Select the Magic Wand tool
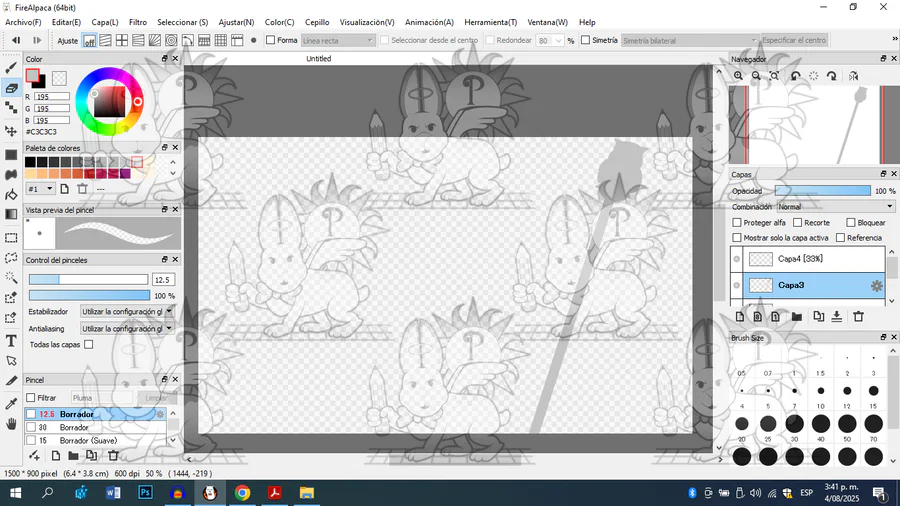Screen dimensions: 900x506 click(11, 278)
